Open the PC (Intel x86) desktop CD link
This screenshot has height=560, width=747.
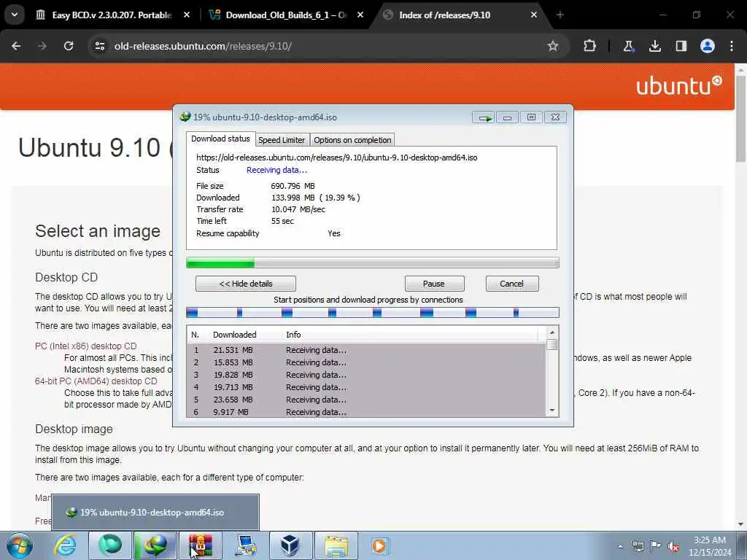[x=86, y=346]
